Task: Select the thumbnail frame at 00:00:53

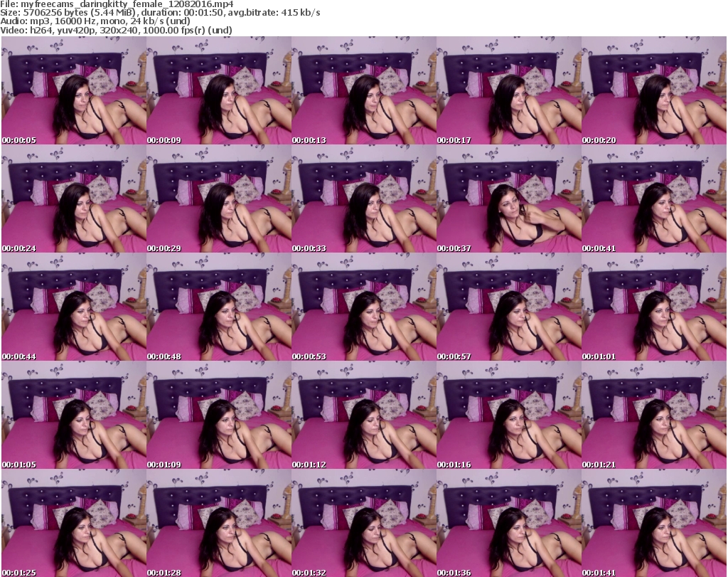Action: click(x=363, y=307)
